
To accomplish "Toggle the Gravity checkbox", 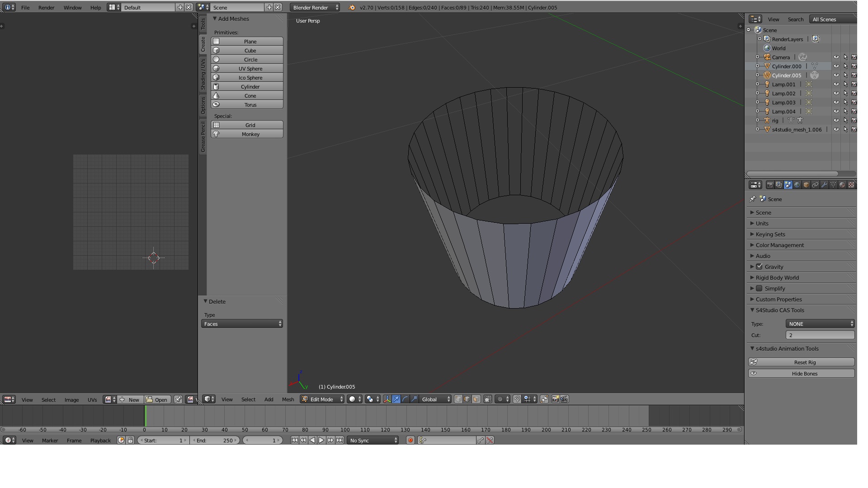I will pyautogui.click(x=759, y=267).
